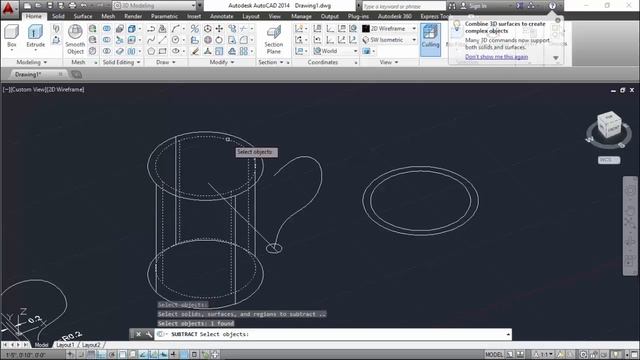640x360 pixels.
Task: Click the Print icon in quick access toolbar
Action: click(72, 6)
